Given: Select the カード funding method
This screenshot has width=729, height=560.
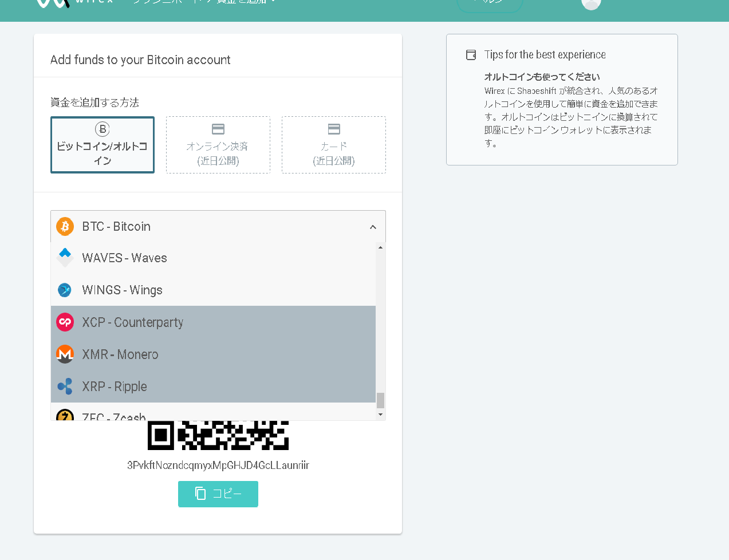Looking at the screenshot, I should 334,145.
